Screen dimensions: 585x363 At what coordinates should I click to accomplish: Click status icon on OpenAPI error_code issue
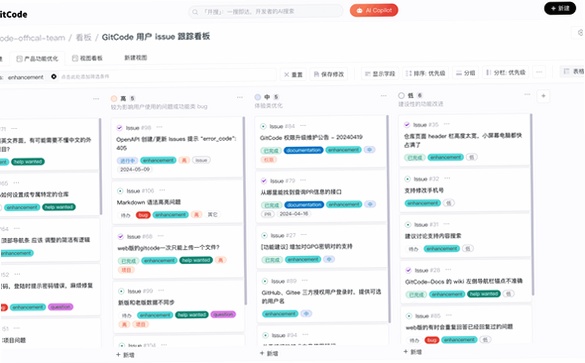click(119, 128)
